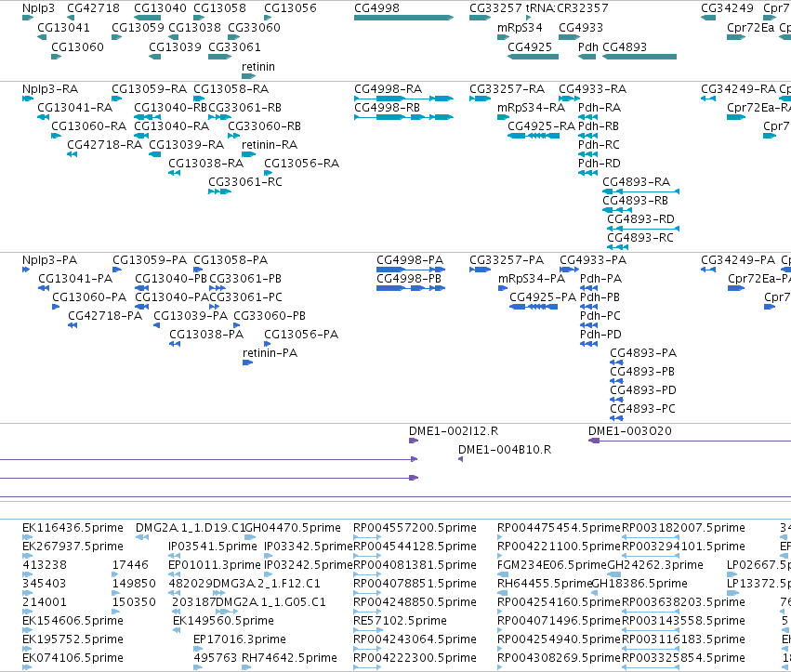
Task: Select the Pdh-RD transcript label
Action: click(x=600, y=164)
